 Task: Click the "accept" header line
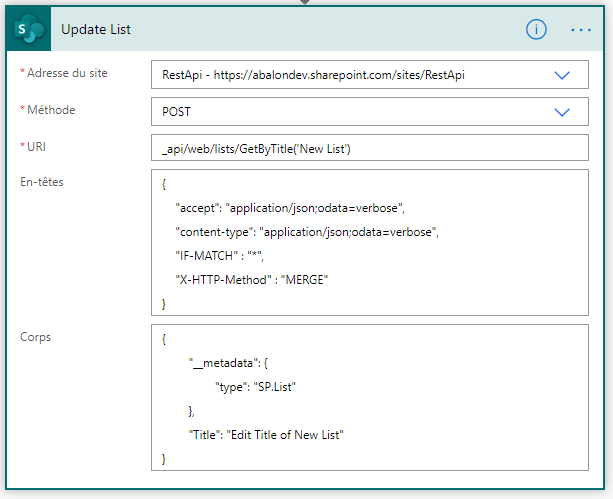pyautogui.click(x=290, y=208)
